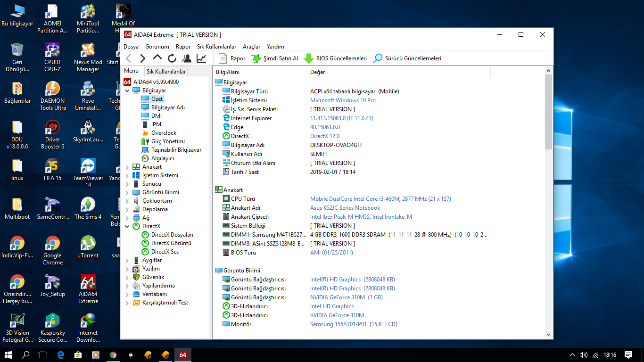Image resolution: width=644 pixels, height=362 pixels.
Task: Open the Yardım menu
Action: tap(275, 47)
